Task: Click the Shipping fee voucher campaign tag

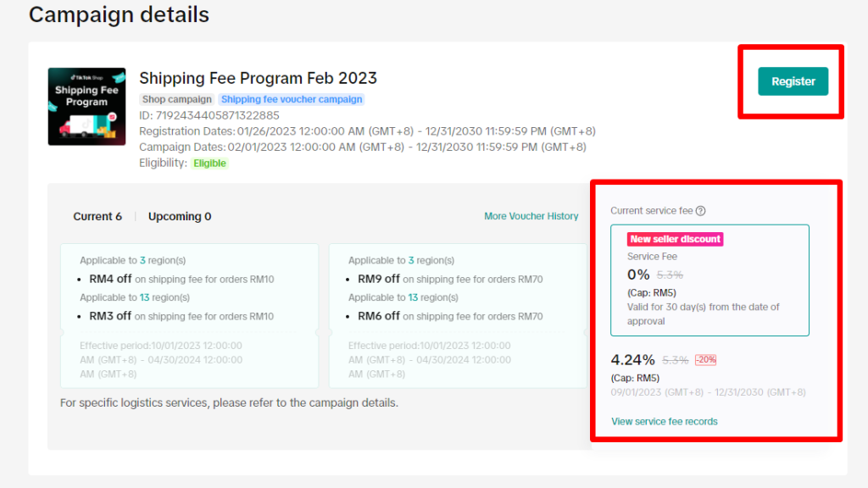Action: tap(292, 100)
